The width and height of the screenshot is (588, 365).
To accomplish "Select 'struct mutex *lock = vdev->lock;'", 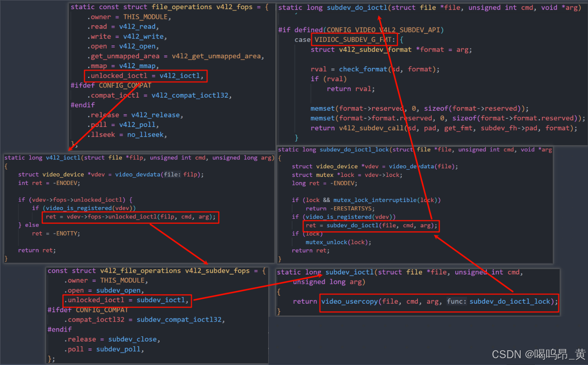I will coord(347,175).
